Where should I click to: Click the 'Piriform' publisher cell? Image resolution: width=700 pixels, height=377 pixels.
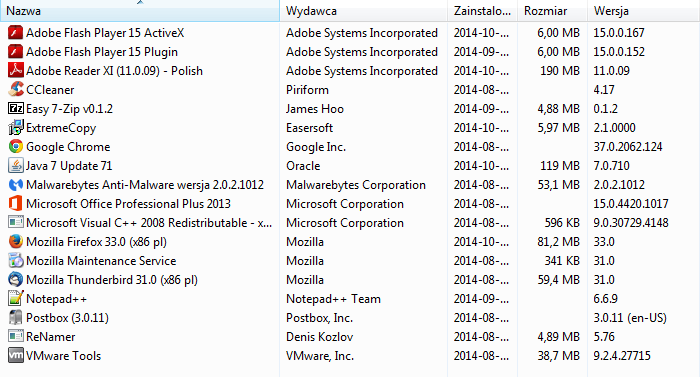pyautogui.click(x=307, y=90)
